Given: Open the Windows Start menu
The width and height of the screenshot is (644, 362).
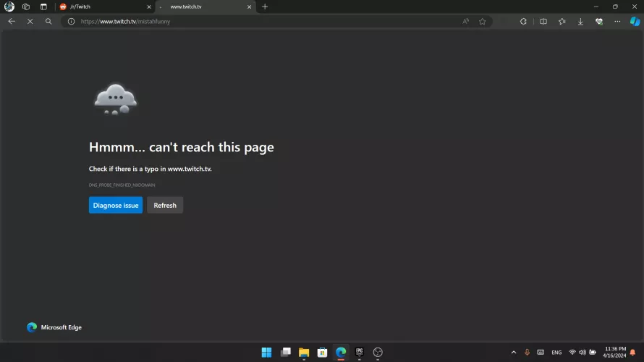Looking at the screenshot, I should click(266, 352).
